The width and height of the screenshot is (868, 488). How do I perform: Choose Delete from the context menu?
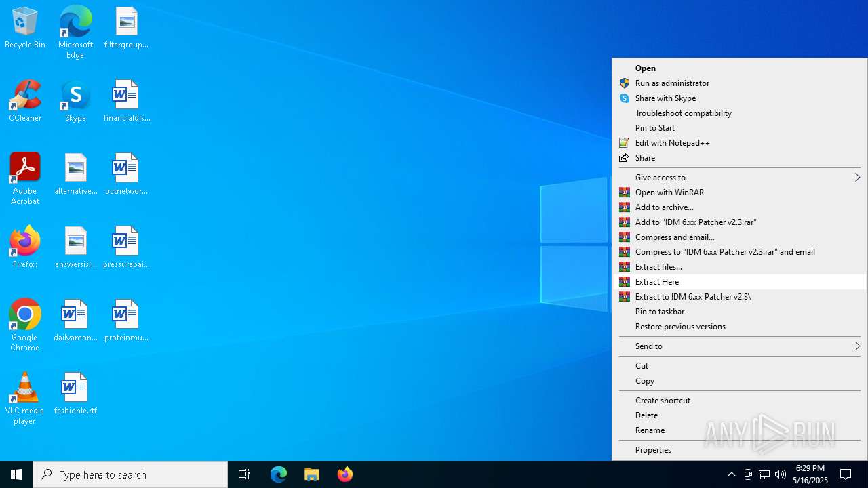(739, 415)
